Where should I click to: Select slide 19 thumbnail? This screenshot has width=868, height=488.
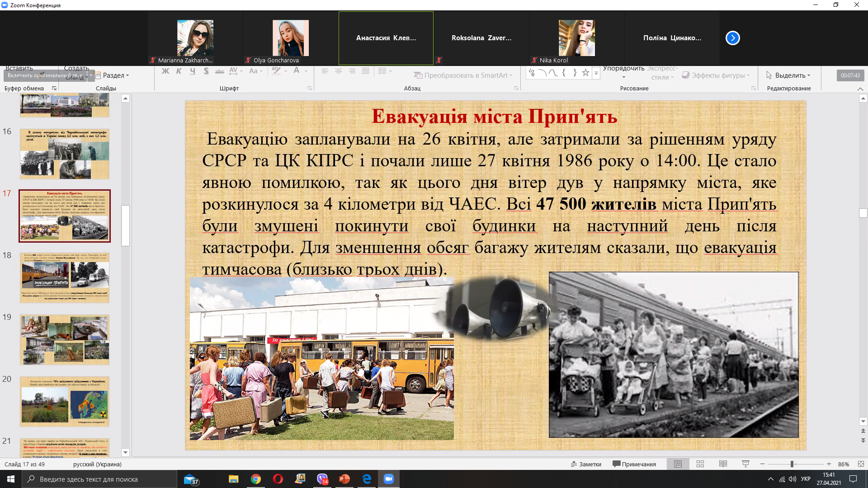coord(65,339)
